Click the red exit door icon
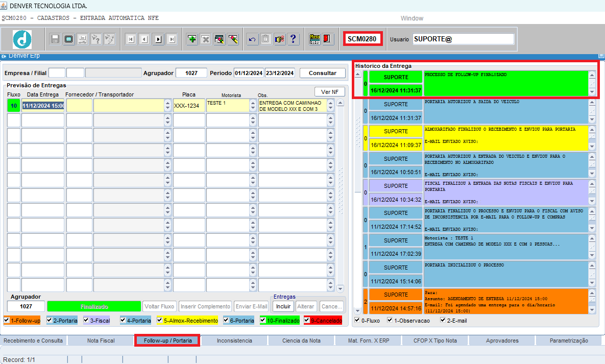 (x=328, y=39)
